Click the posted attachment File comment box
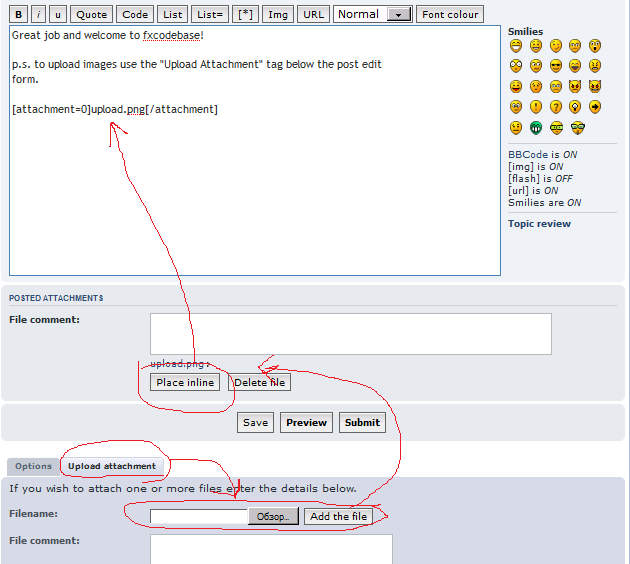This screenshot has height=564, width=630. pos(351,334)
